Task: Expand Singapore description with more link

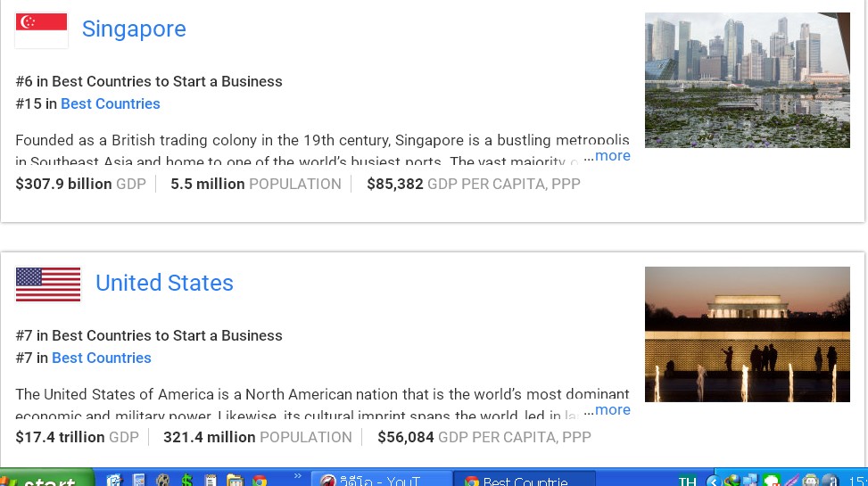Action: (x=612, y=156)
